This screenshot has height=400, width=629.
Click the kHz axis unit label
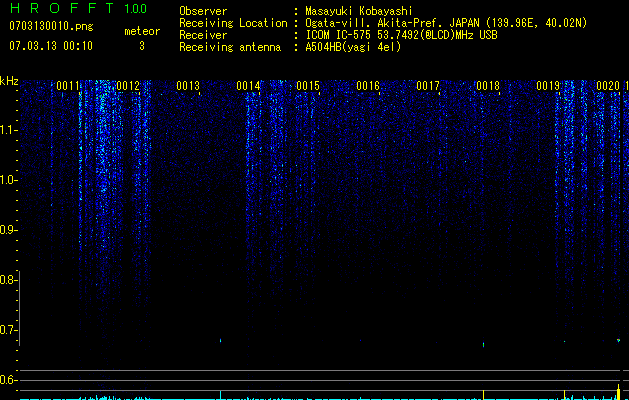click(9, 81)
